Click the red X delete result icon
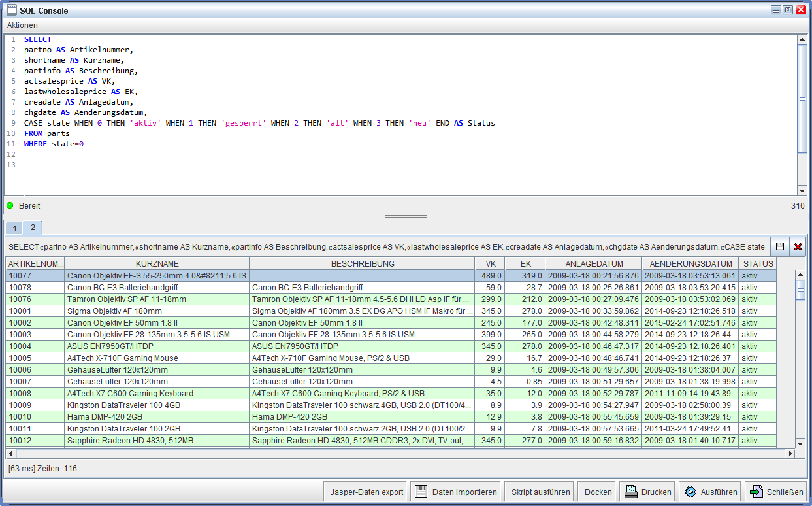 click(798, 246)
